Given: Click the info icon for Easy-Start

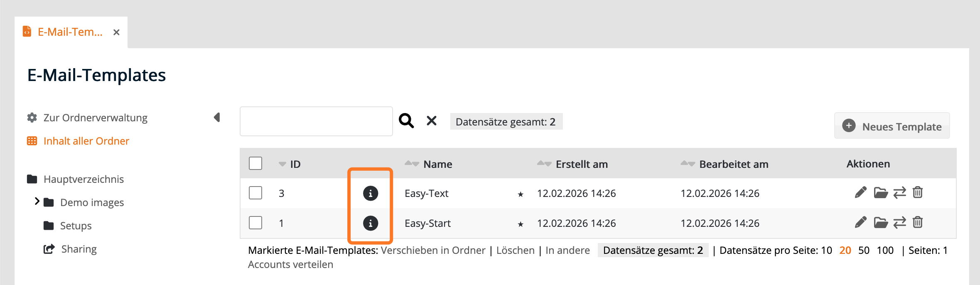Looking at the screenshot, I should 370,223.
